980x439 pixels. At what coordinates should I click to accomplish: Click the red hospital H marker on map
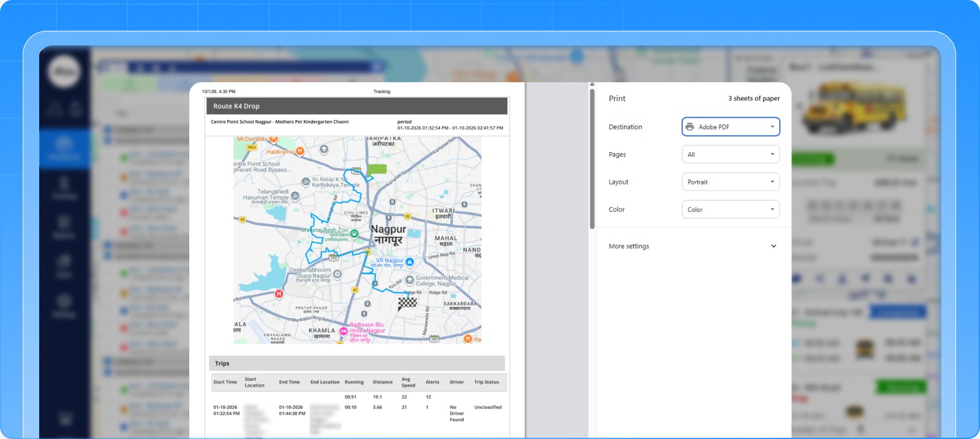279,294
